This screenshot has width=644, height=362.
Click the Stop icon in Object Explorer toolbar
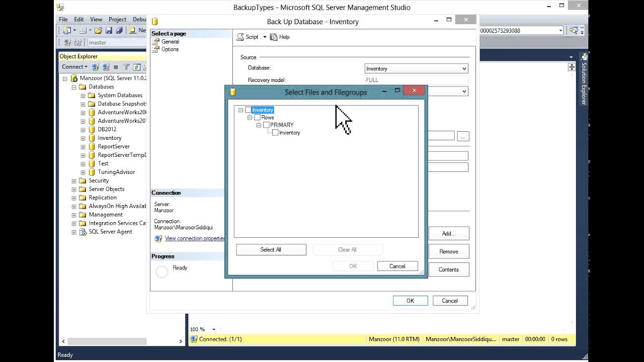click(116, 67)
